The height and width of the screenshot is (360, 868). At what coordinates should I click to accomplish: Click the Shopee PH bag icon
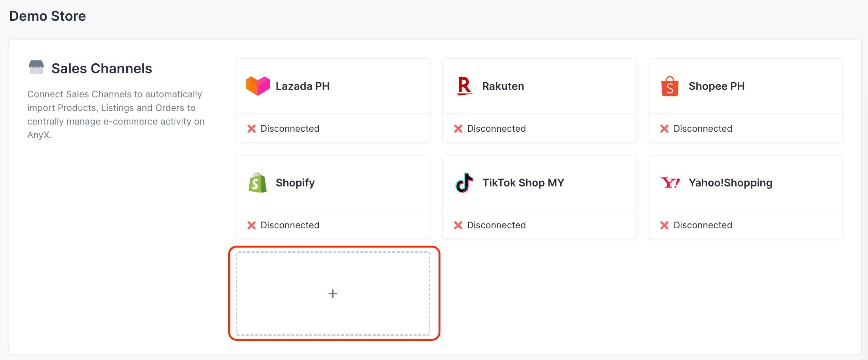[x=670, y=86]
